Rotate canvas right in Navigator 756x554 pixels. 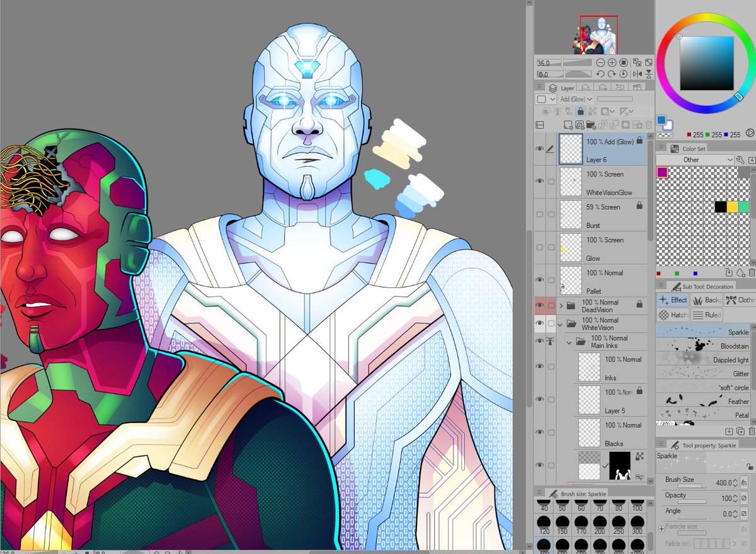pyautogui.click(x=612, y=74)
